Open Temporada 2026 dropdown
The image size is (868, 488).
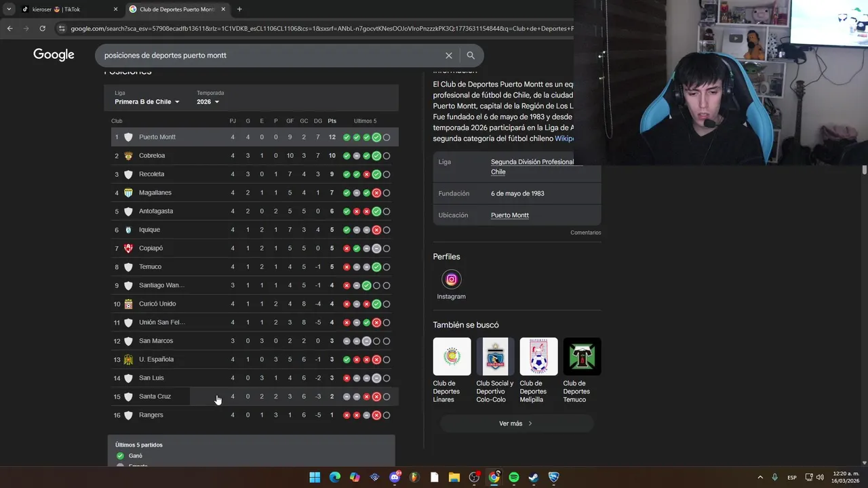point(208,102)
